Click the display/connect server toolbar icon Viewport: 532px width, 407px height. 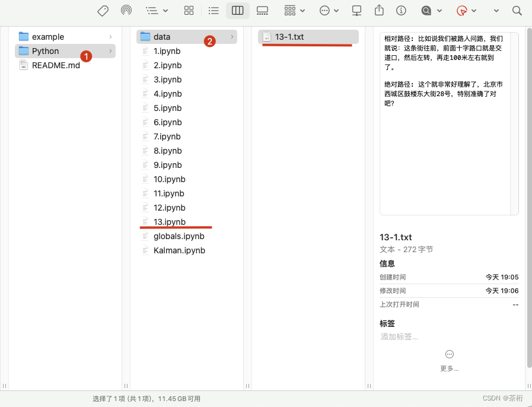point(356,11)
